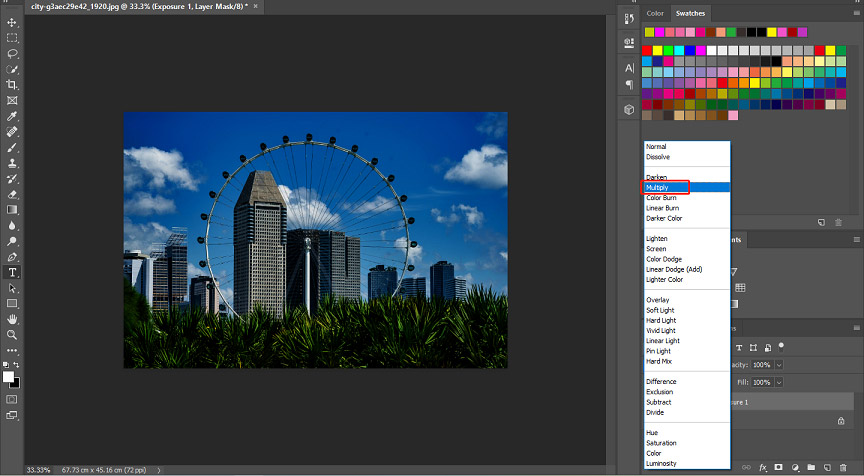This screenshot has height=476, width=864.
Task: Open the Opacity 100% dropdown arrow
Action: pos(779,365)
